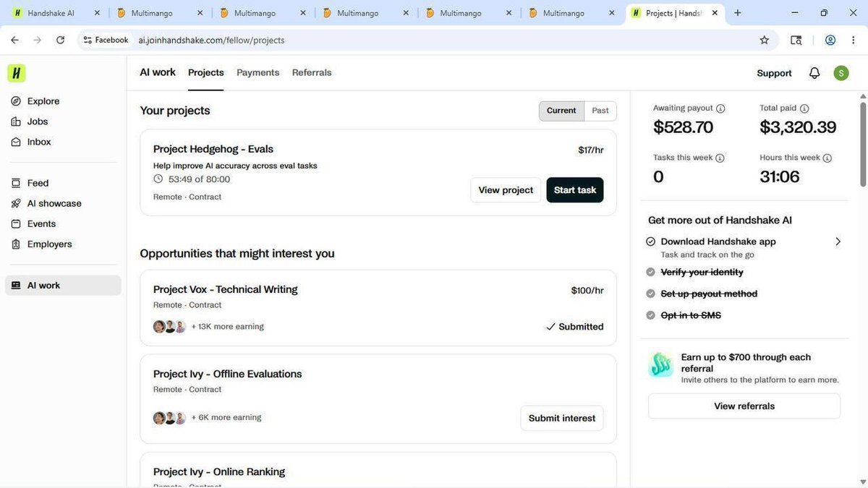This screenshot has height=488, width=868.
Task: Click the Handshake logo in the sidebar
Action: point(17,73)
